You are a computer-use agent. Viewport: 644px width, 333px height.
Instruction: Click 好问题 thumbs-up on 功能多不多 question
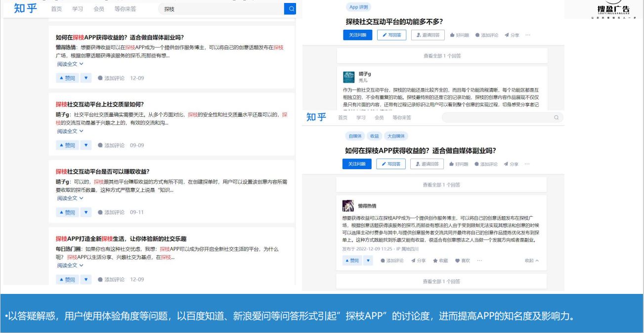[459, 35]
